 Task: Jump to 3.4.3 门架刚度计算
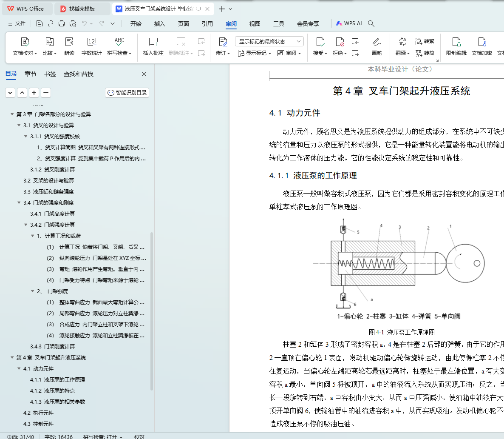coord(52,346)
